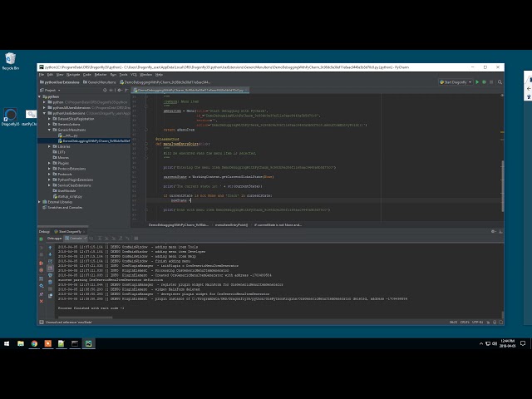Click Resume Program in debug sidebar
This screenshot has height=399, width=532.
41,248
